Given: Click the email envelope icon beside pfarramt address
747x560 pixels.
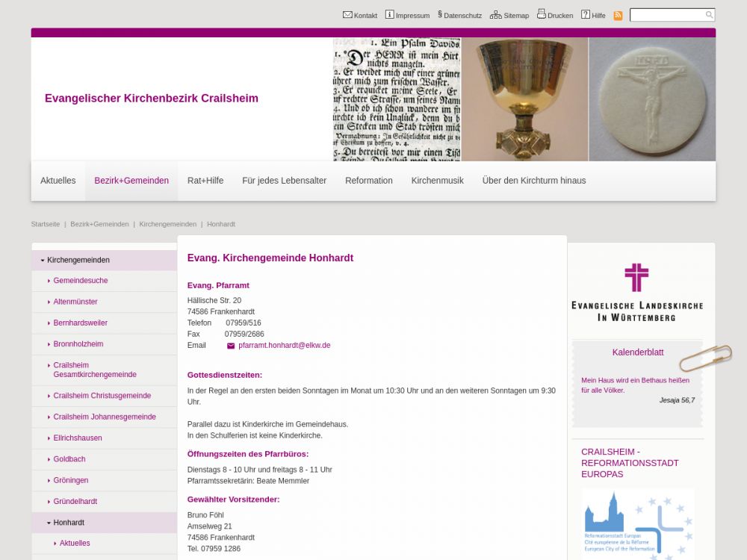Looking at the screenshot, I should 231,346.
